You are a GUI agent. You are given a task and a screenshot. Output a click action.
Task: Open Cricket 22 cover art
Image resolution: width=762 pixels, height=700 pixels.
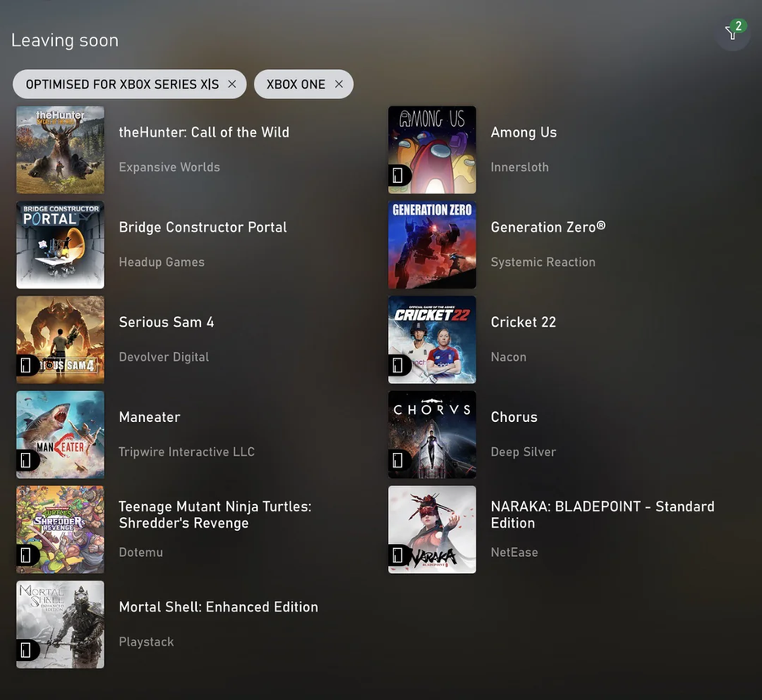click(432, 340)
